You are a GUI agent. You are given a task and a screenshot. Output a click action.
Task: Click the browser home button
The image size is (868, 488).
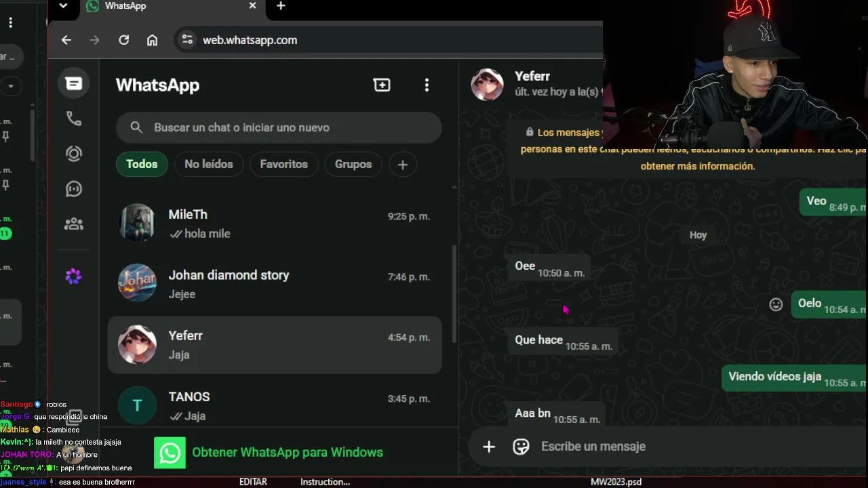[x=152, y=40]
